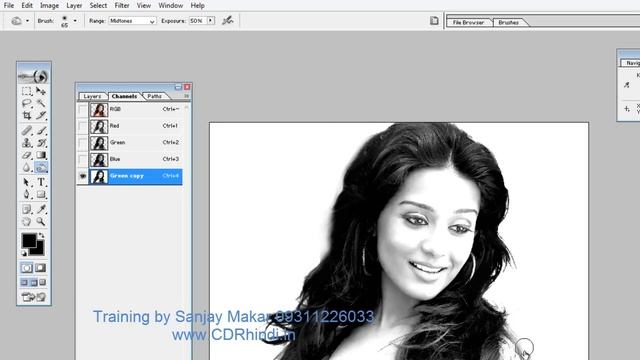The image size is (640, 360).
Task: Select the Gradient tool
Action: click(x=41, y=155)
